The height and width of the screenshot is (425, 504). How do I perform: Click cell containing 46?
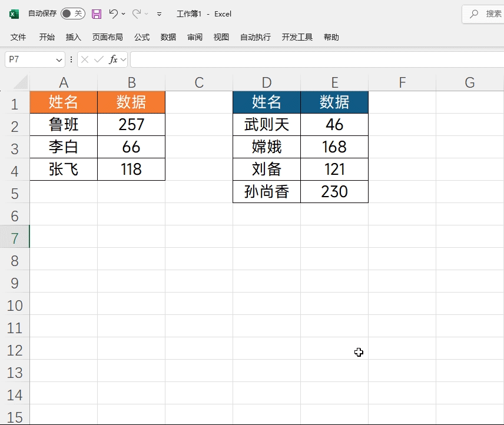(334, 125)
